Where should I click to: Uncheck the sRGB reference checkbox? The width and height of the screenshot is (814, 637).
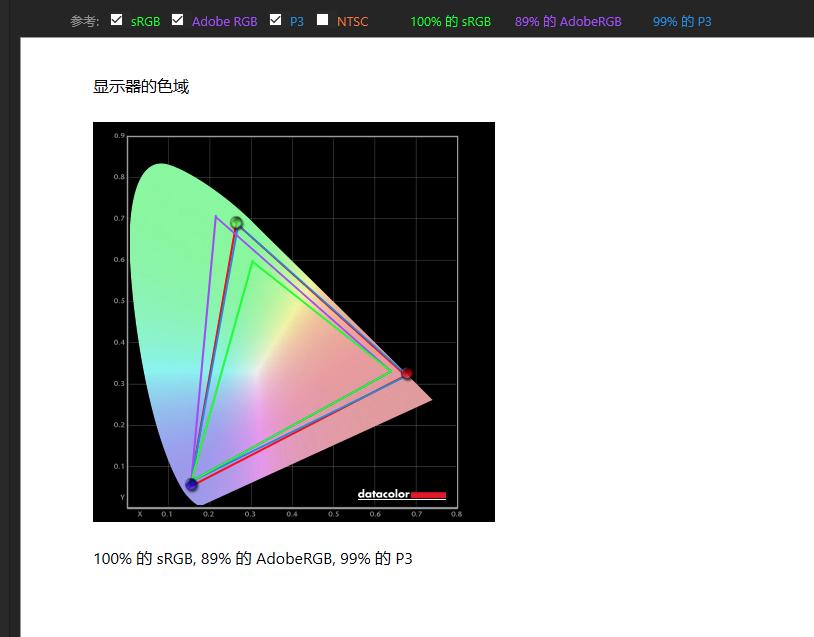[x=116, y=20]
